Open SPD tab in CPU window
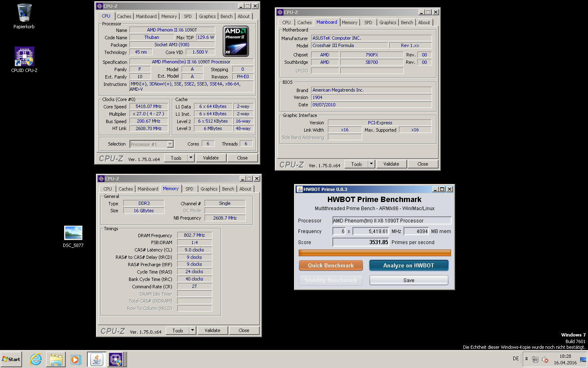This screenshot has width=588, height=368. (x=188, y=16)
